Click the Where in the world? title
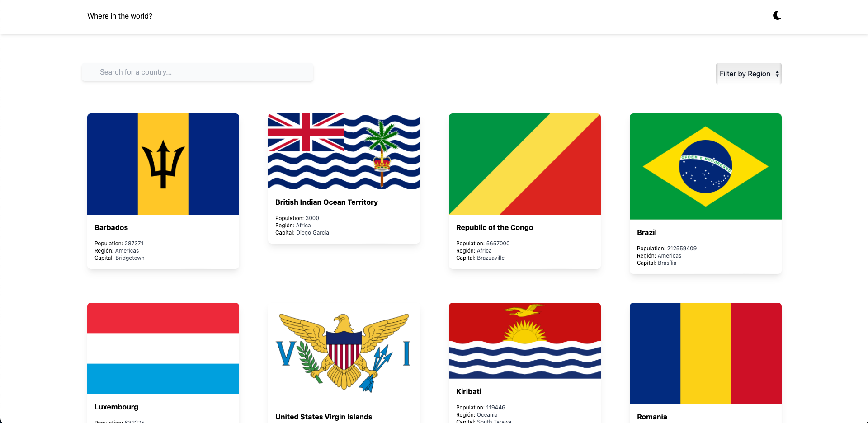 point(120,16)
